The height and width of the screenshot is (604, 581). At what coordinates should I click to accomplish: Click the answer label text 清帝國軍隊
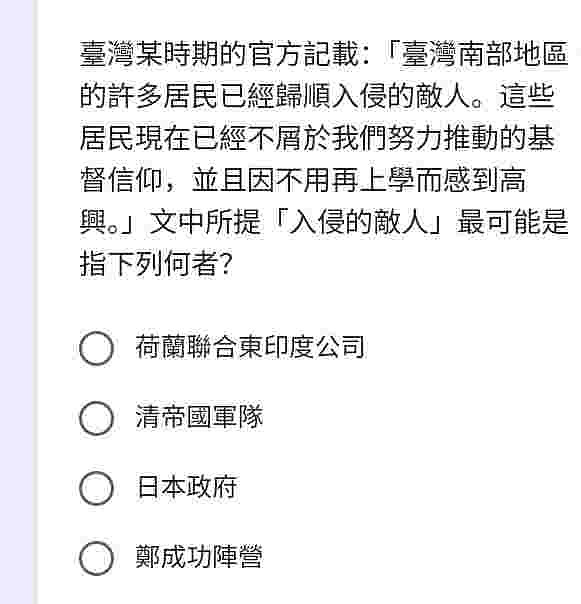tap(199, 417)
